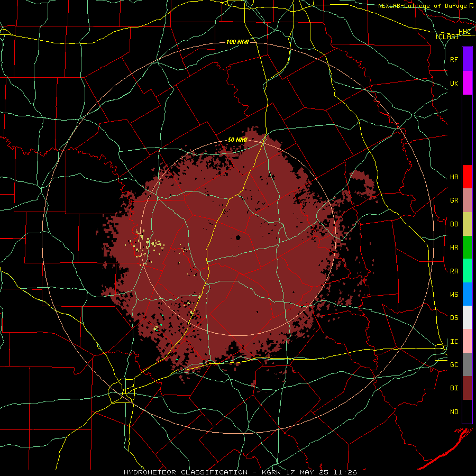The image size is (476, 476).
Task: Click the 'IC' legend label
Action: (x=454, y=342)
